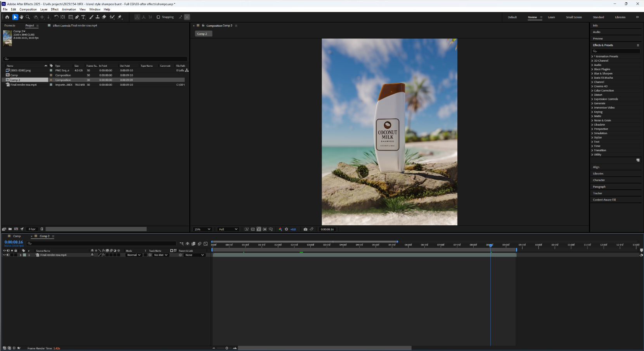Open region of interest icon
Image resolution: width=644 pixels, height=351 pixels.
265,229
